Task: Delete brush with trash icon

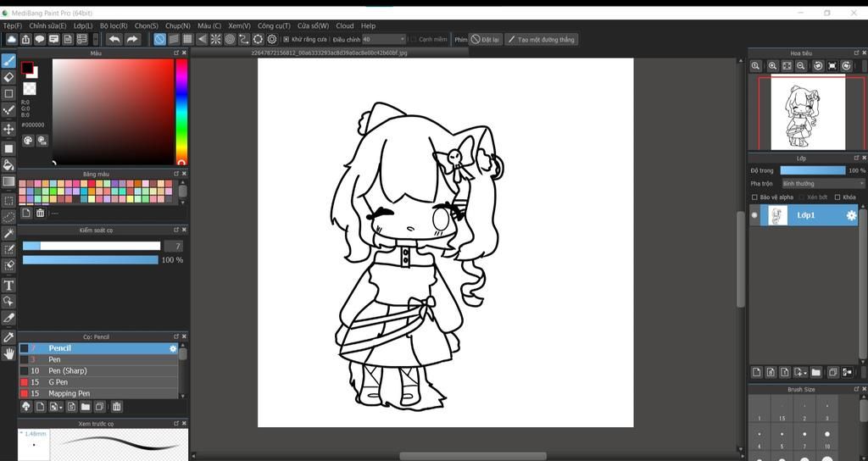Action: (x=117, y=407)
